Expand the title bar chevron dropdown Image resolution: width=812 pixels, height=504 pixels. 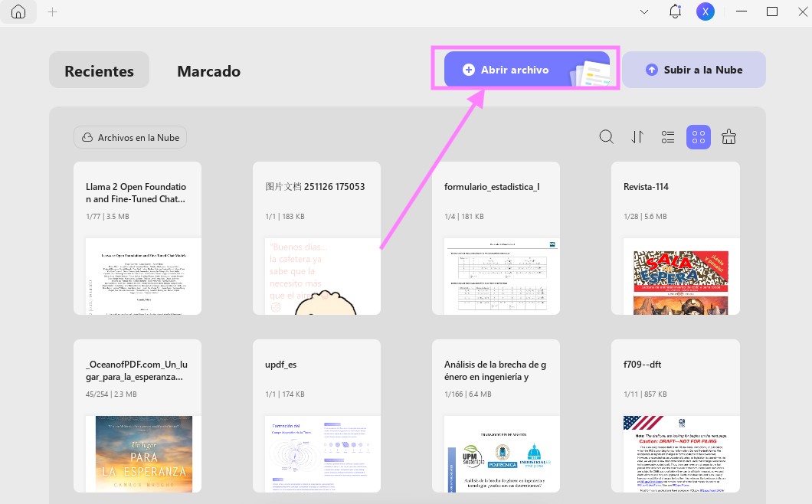click(x=644, y=12)
